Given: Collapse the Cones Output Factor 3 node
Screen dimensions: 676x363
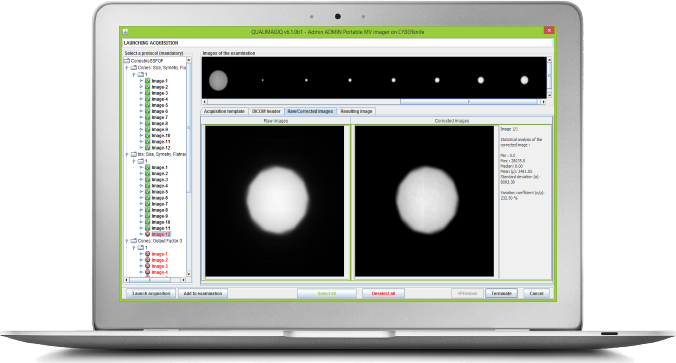Looking at the screenshot, I should tap(127, 241).
